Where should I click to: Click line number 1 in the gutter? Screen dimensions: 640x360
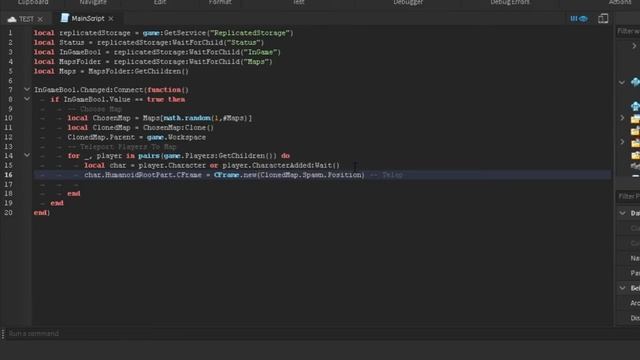pos(10,33)
